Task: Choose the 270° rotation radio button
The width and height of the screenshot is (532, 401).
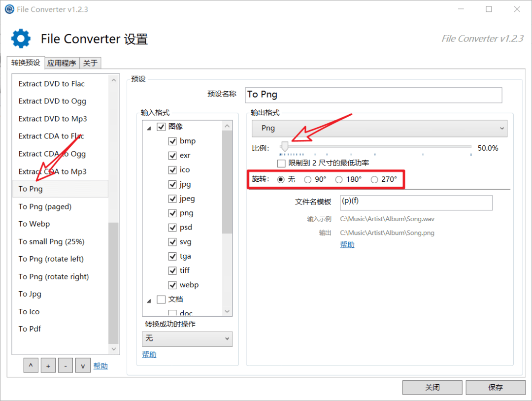Action: pos(374,179)
